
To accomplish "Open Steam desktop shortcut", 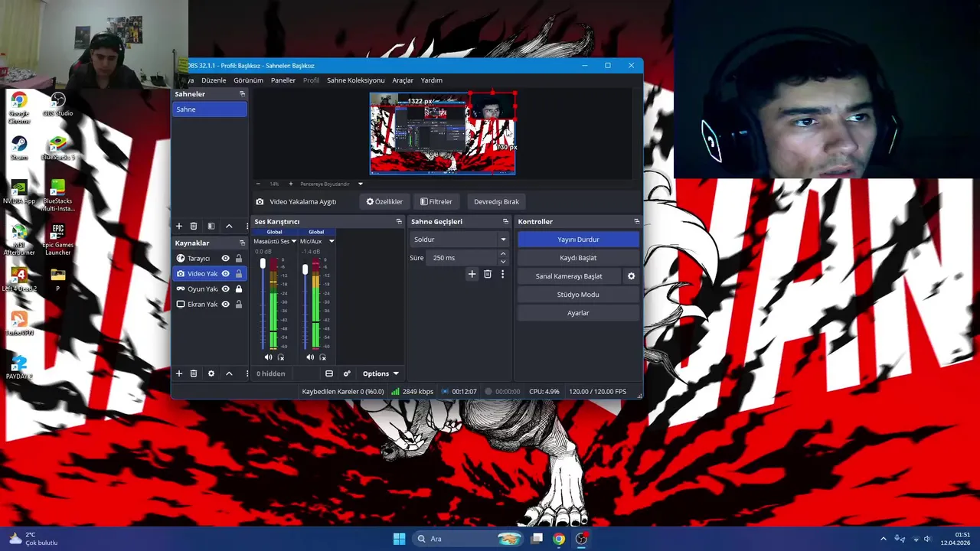I will click(x=19, y=148).
